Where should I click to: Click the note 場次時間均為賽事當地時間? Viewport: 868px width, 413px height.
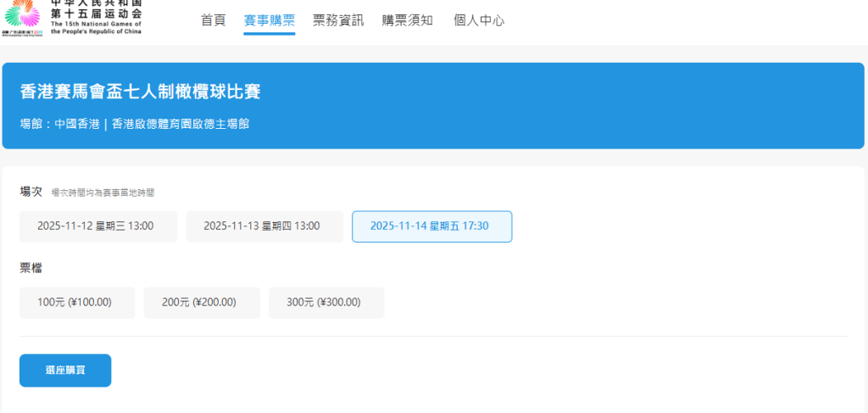point(103,193)
